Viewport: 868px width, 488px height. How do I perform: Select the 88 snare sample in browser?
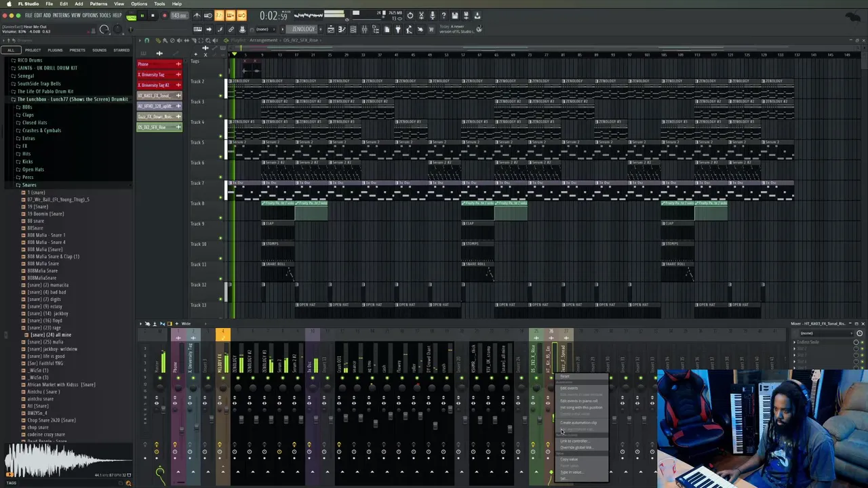(36, 221)
